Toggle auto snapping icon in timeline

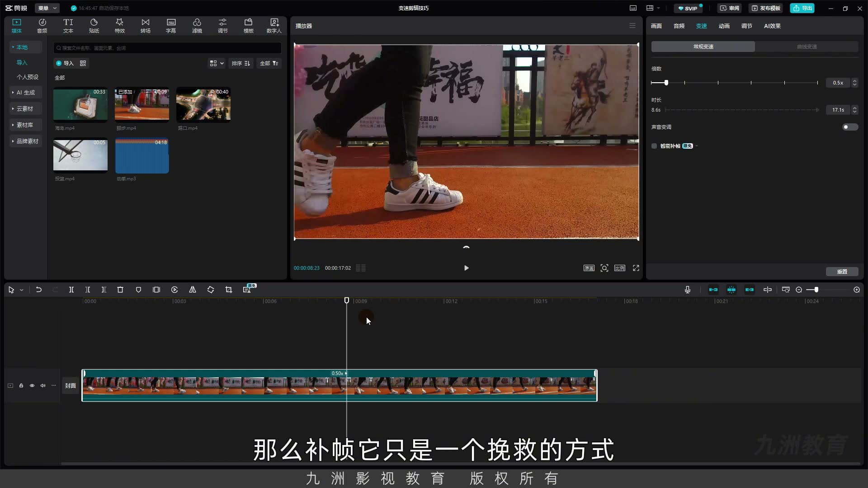[x=731, y=290]
